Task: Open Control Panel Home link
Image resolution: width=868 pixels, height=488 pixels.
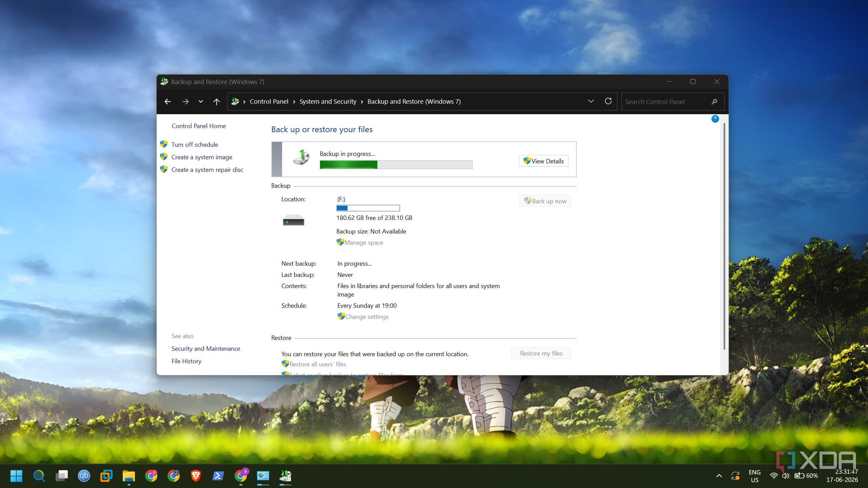Action: coord(199,126)
